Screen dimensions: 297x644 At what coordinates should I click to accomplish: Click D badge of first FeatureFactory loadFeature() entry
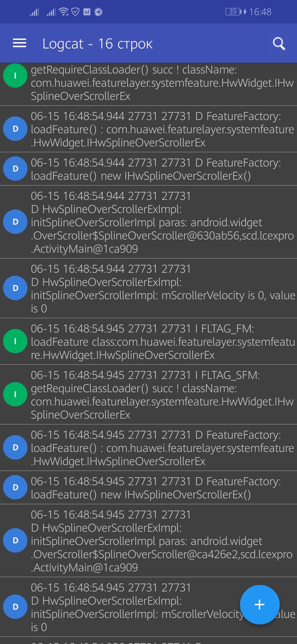click(x=15, y=129)
